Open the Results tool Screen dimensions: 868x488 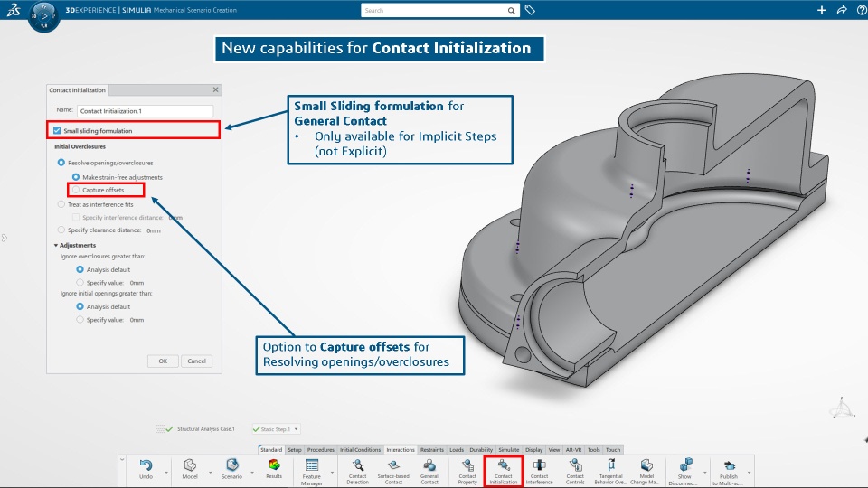(x=274, y=469)
